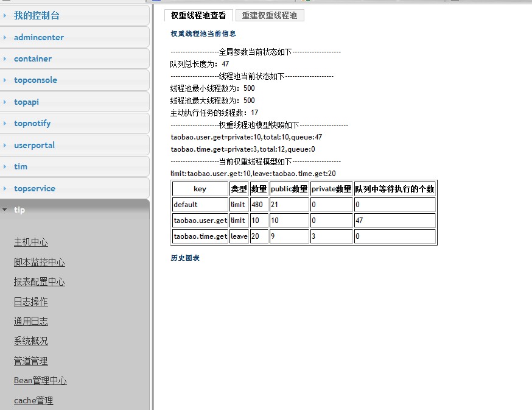This screenshot has height=410, width=532.
Task: Expand the userportal section
Action: pyautogui.click(x=74, y=145)
